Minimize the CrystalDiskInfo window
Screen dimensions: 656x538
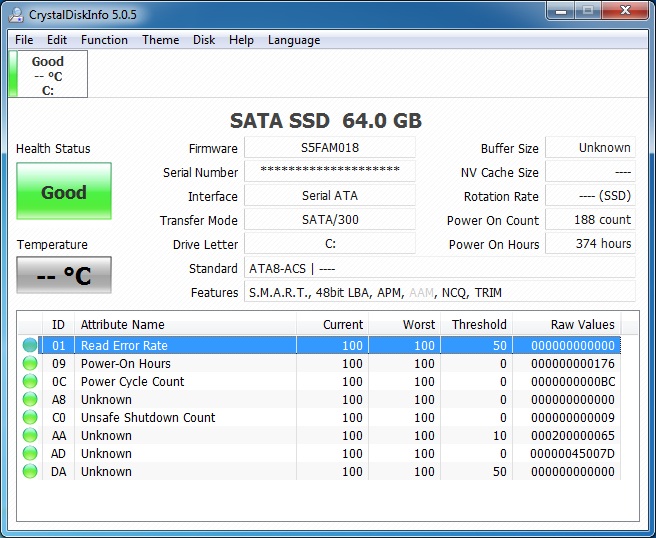pyautogui.click(x=561, y=10)
